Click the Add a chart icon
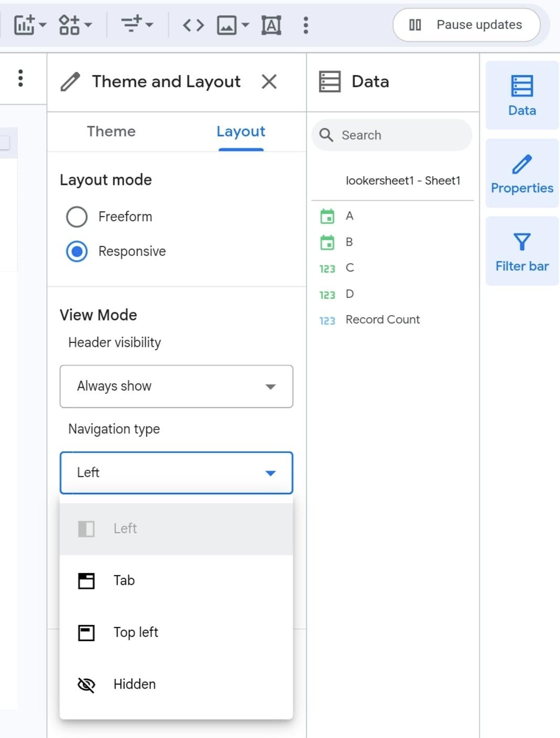This screenshot has height=738, width=560. (x=24, y=25)
